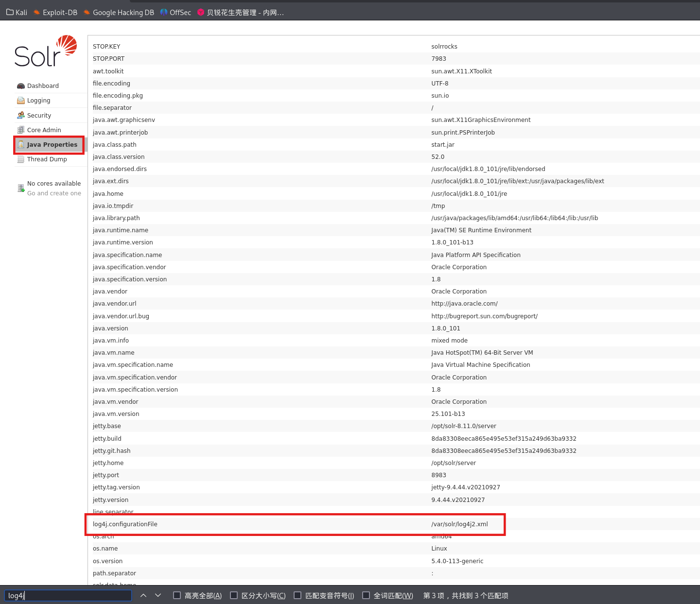Click the STOP.KEY property name
The height and width of the screenshot is (604, 700).
pyautogui.click(x=106, y=46)
